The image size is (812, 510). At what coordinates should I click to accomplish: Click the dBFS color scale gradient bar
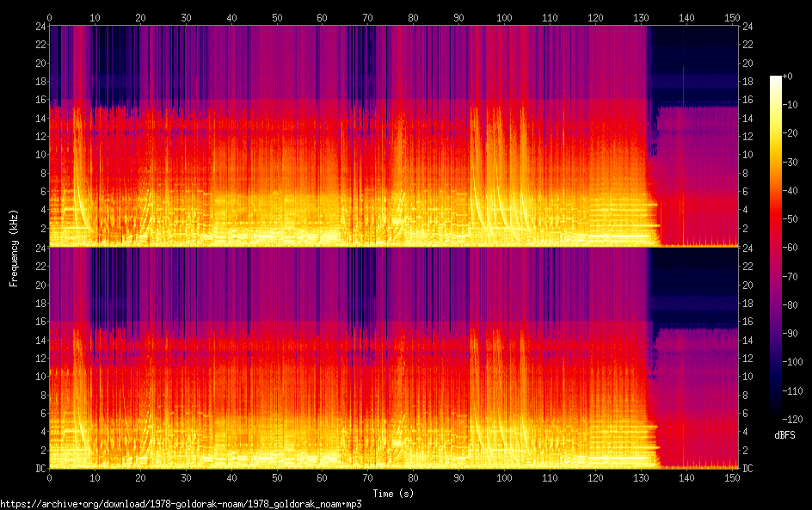775,248
